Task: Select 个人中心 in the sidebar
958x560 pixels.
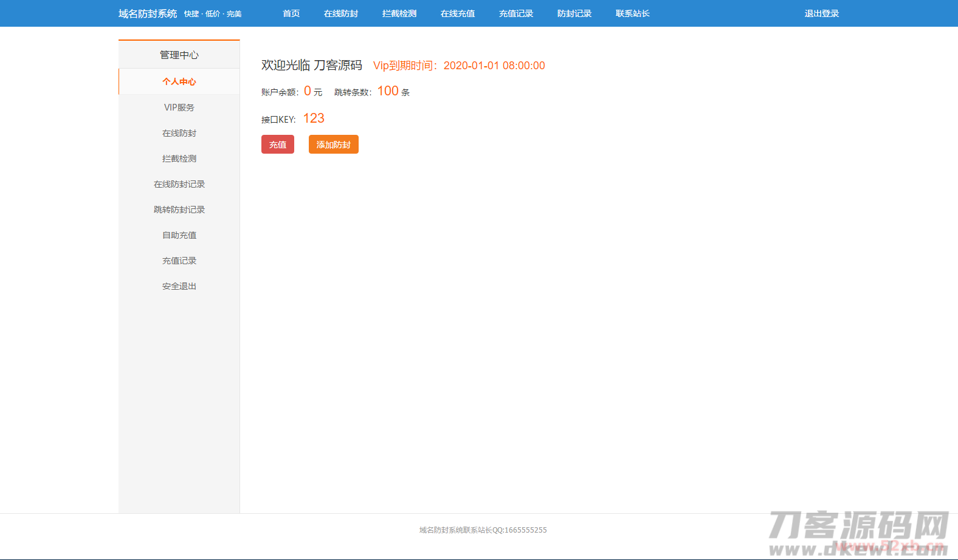Action: tap(179, 81)
